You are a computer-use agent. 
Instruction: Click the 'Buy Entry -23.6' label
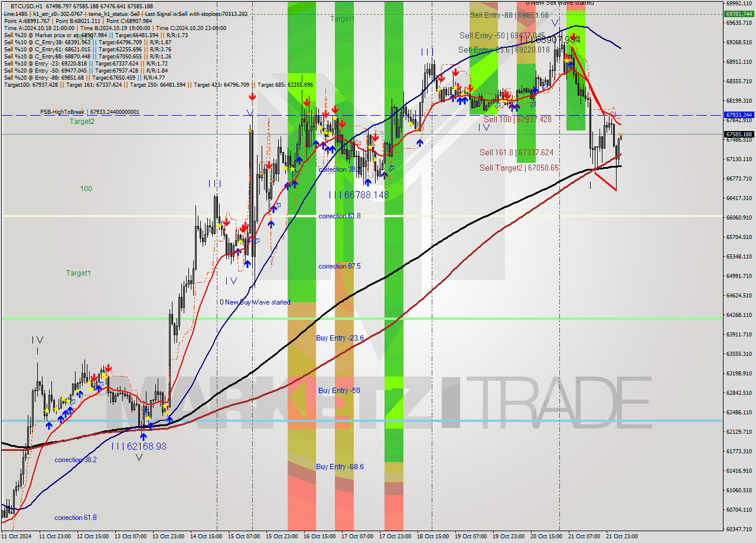coord(340,338)
